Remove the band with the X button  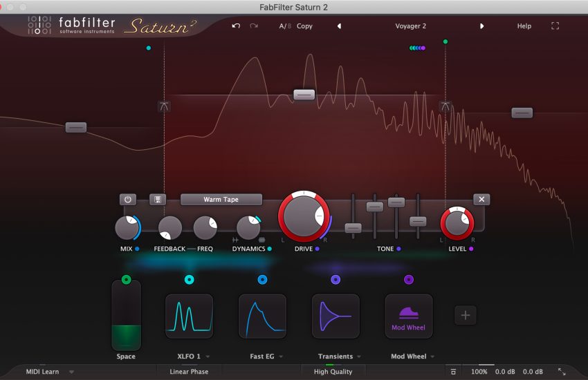(x=481, y=200)
